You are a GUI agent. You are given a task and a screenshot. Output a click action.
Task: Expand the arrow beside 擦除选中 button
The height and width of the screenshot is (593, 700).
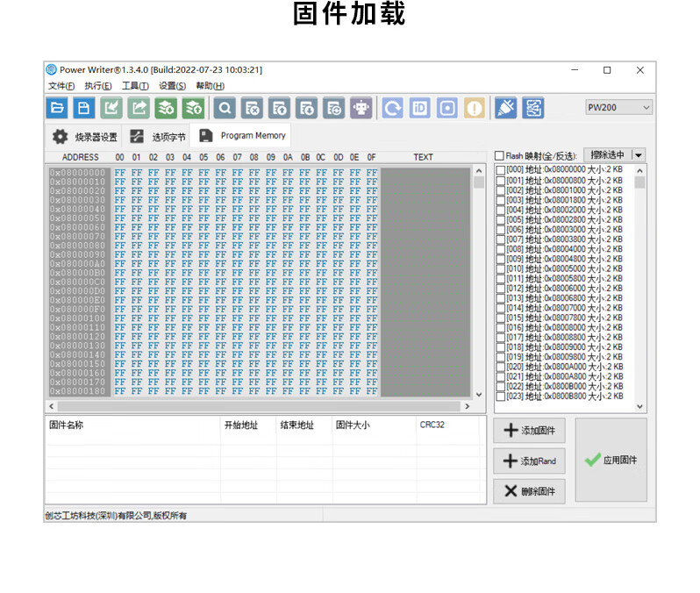638,155
